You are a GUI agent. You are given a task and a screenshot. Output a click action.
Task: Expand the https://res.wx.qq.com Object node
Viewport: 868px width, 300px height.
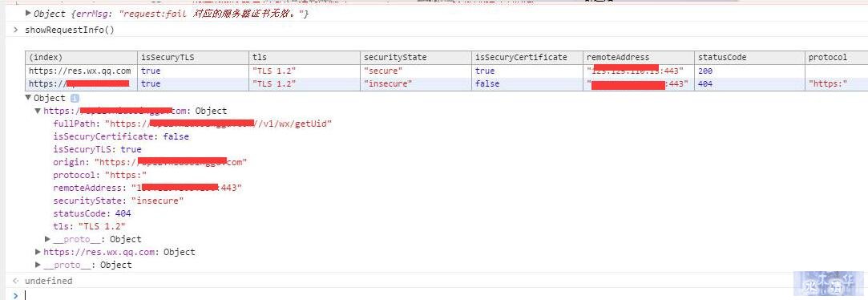(38, 252)
